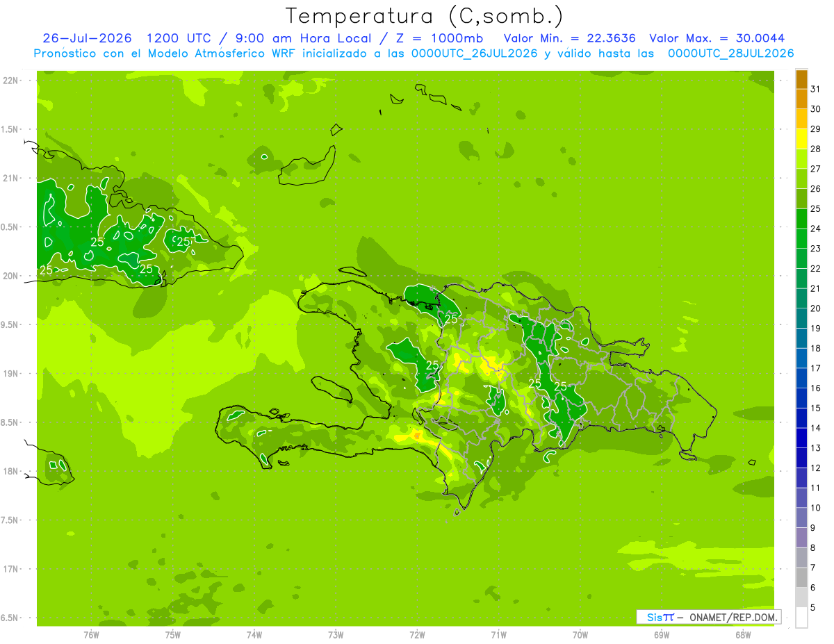The width and height of the screenshot is (834, 644).
Task: Click legend value 8
Action: [812, 548]
